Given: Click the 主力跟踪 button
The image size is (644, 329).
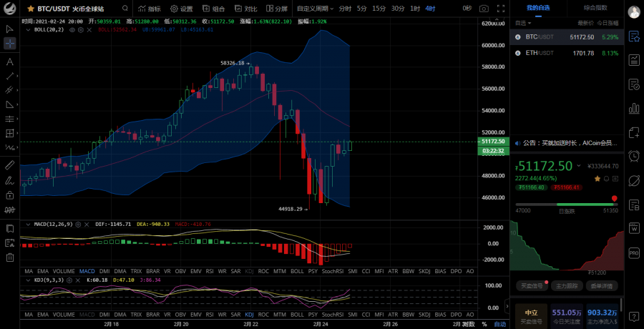Looking at the screenshot, I should [567, 286].
